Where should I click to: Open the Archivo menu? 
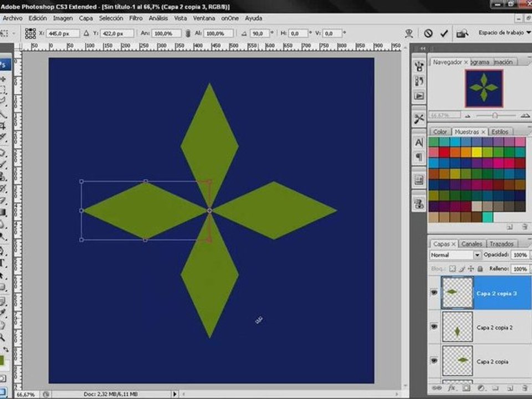13,18
